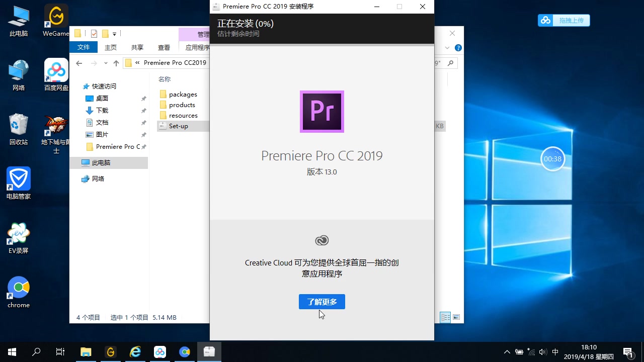Select the packages folder
The width and height of the screenshot is (644, 362).
(183, 95)
